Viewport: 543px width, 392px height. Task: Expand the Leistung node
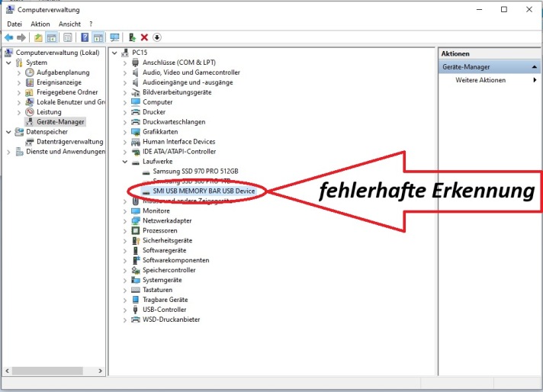click(19, 112)
